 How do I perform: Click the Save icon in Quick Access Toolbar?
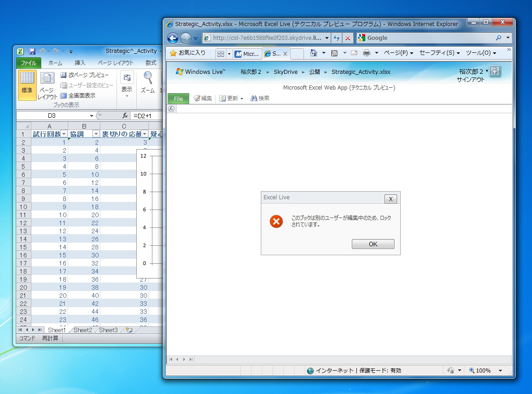tap(33, 51)
